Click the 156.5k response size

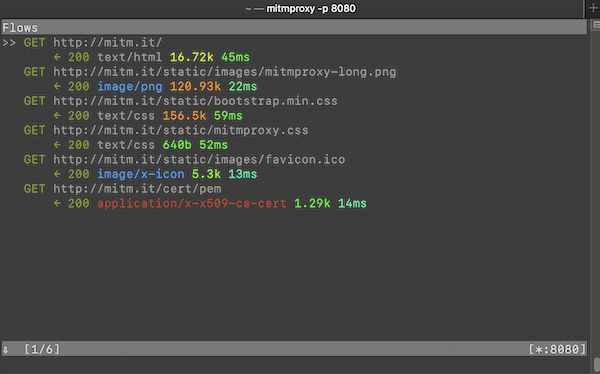point(184,116)
